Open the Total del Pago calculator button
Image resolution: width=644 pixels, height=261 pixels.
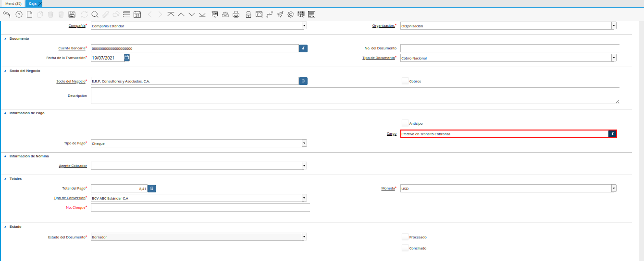click(152, 189)
